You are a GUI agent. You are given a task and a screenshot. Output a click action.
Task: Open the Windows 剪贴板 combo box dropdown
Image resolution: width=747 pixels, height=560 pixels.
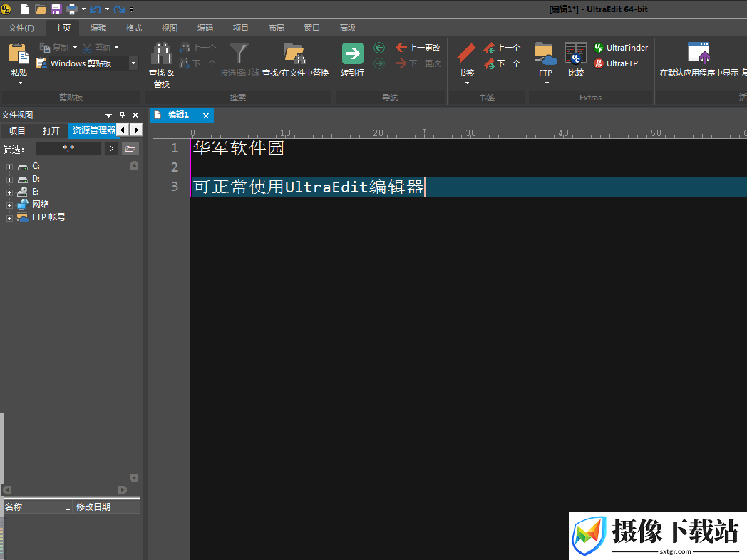click(134, 63)
